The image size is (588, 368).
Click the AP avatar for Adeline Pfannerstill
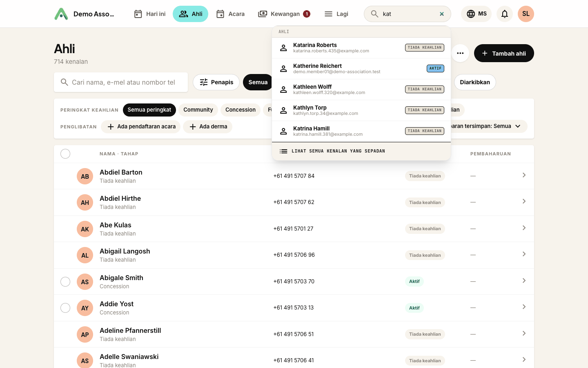click(x=85, y=334)
